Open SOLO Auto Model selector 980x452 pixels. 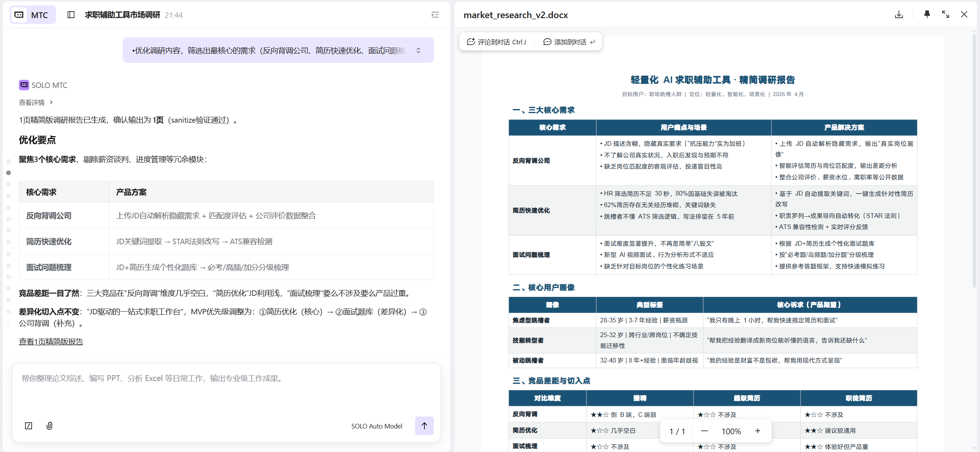pos(376,426)
